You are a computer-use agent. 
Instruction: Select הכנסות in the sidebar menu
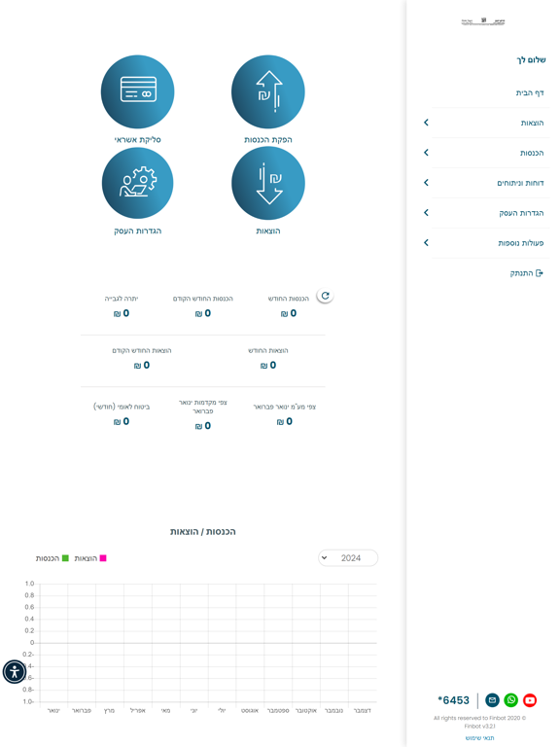pos(532,153)
